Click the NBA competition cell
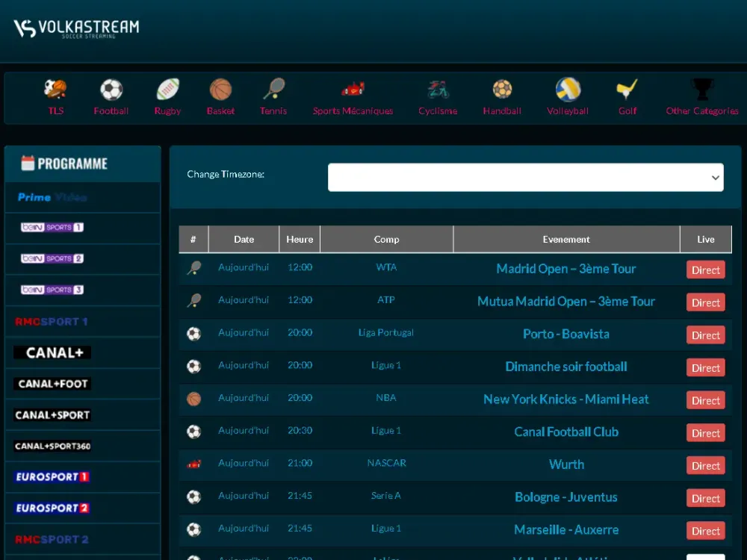The image size is (747, 560). click(x=386, y=398)
